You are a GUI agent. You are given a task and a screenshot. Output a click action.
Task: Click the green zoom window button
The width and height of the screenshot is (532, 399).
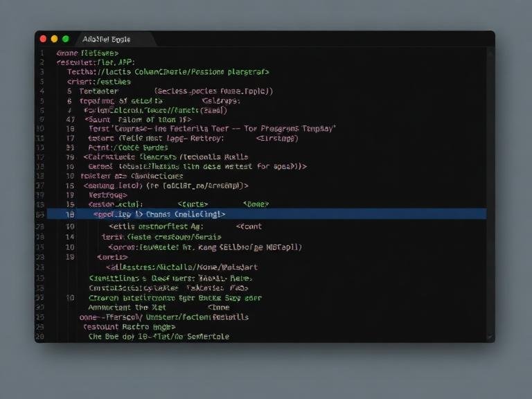[66, 39]
